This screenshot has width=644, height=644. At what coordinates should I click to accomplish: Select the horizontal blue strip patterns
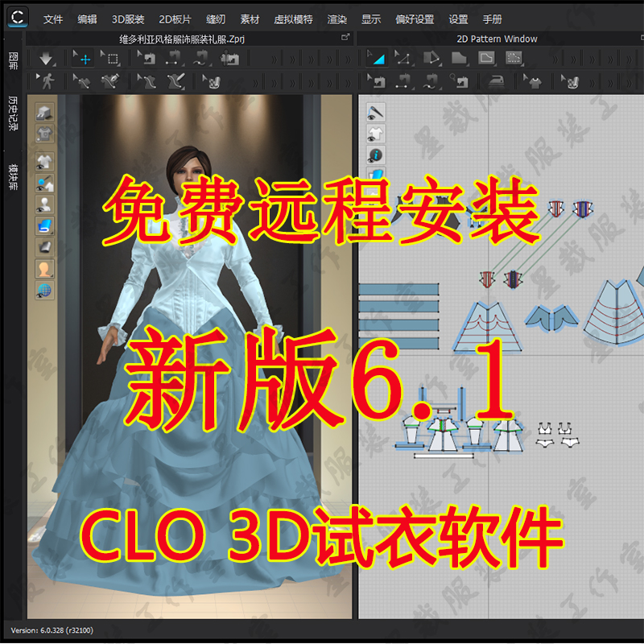[398, 316]
